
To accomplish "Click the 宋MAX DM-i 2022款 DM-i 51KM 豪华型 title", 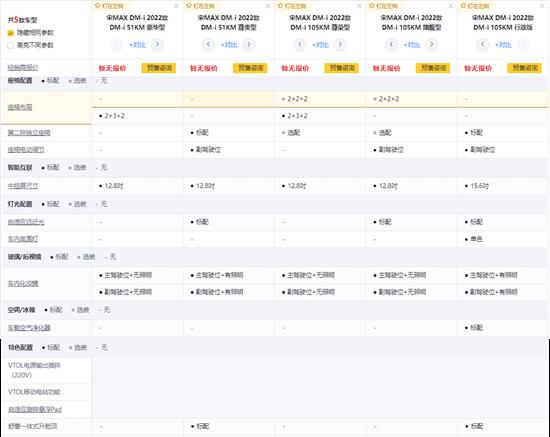I will (x=137, y=22).
